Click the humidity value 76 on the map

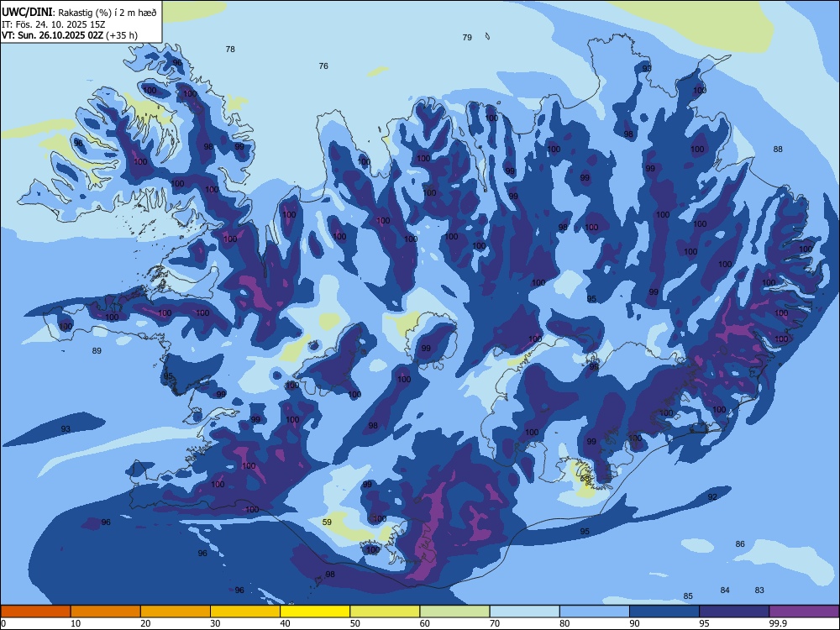point(323,66)
